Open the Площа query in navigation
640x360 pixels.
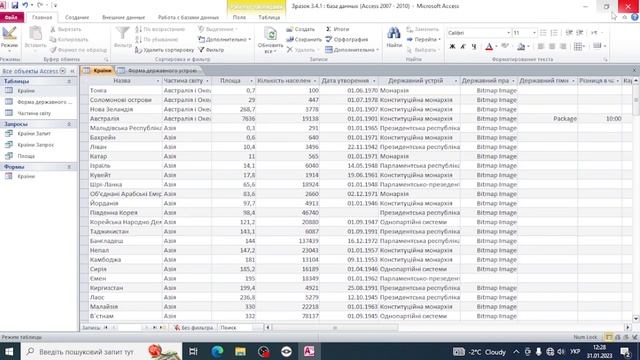[x=26, y=156]
